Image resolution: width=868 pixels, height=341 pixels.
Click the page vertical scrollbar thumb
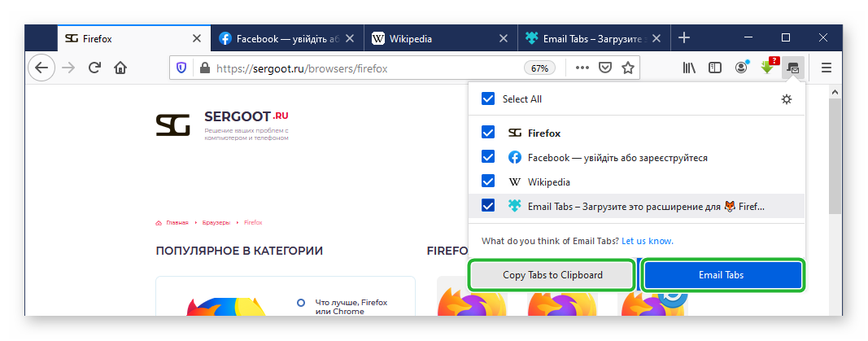click(x=835, y=156)
